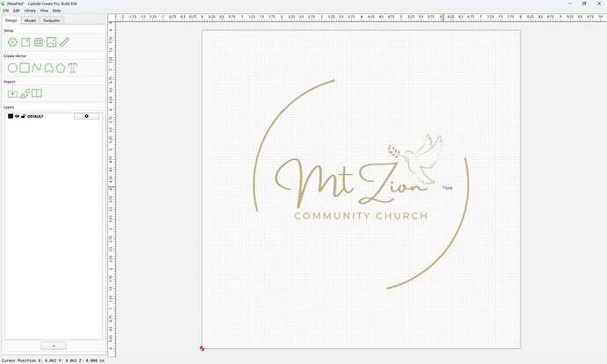Screen dimensions: 607x364
Task: Minimize the Carbide Create window
Action: (x=570, y=4)
